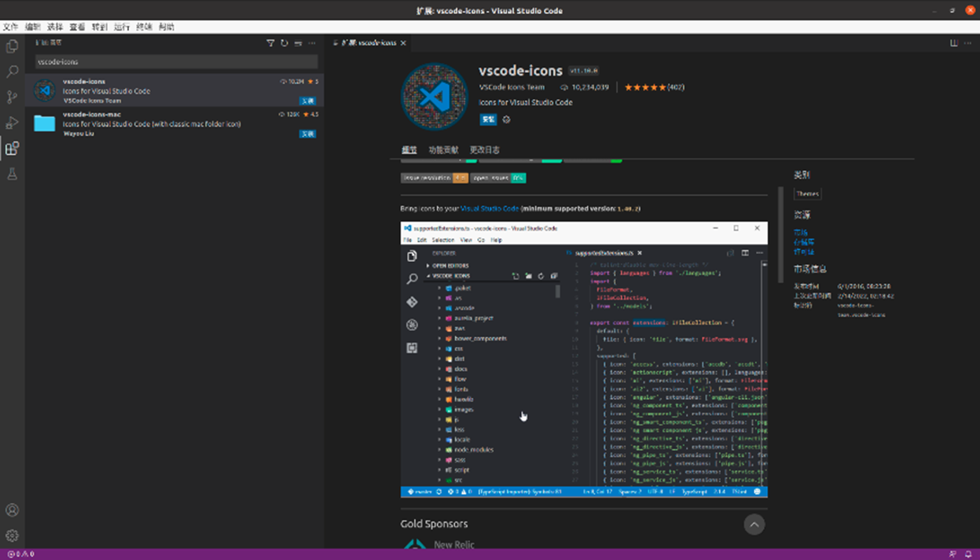The width and height of the screenshot is (980, 560).
Task: Open the Manage gear at bottom left
Action: point(12,536)
